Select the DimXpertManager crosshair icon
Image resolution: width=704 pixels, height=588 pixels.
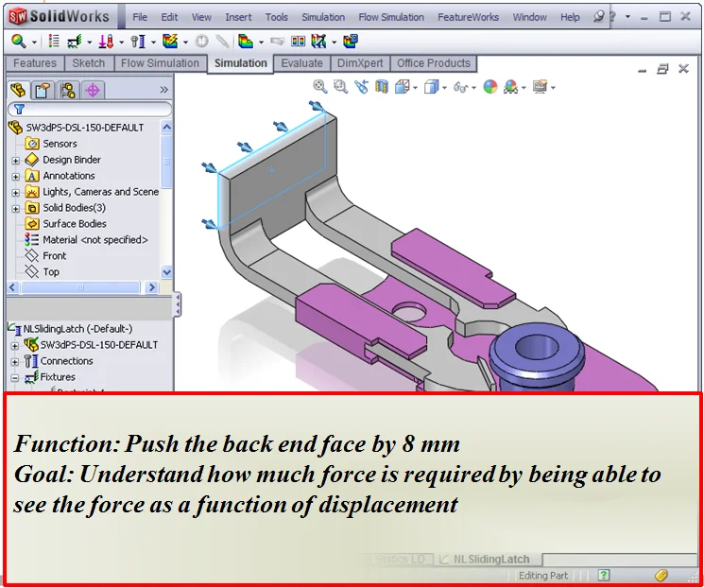coord(92,90)
